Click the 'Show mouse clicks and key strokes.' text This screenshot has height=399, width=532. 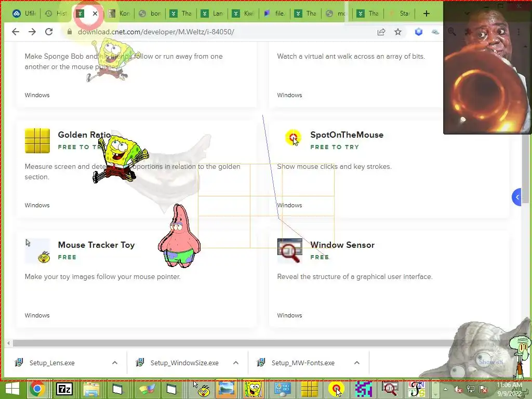pos(334,167)
